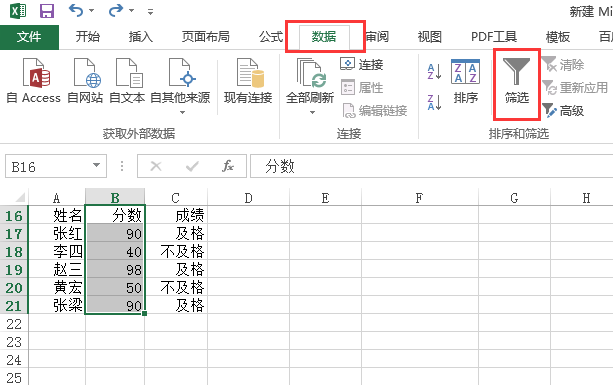
Task: Open the 连接 connections button
Action: click(x=362, y=64)
